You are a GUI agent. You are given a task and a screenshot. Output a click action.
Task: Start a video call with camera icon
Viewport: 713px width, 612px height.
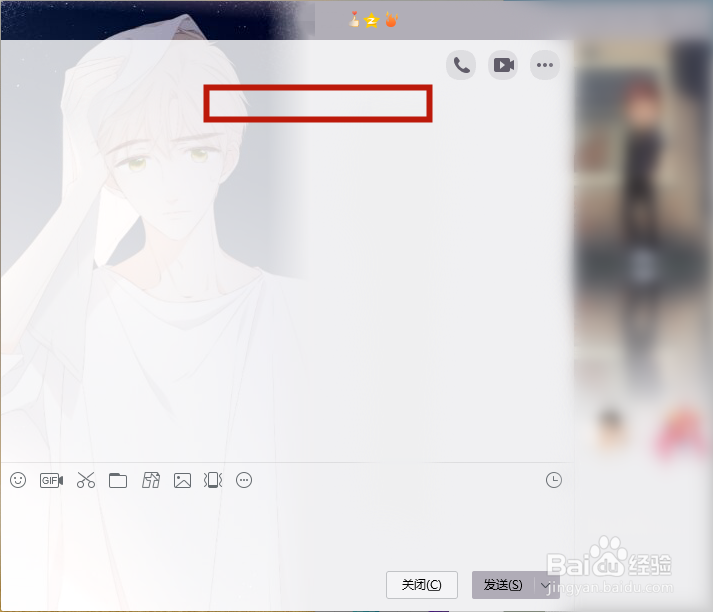tap(503, 65)
